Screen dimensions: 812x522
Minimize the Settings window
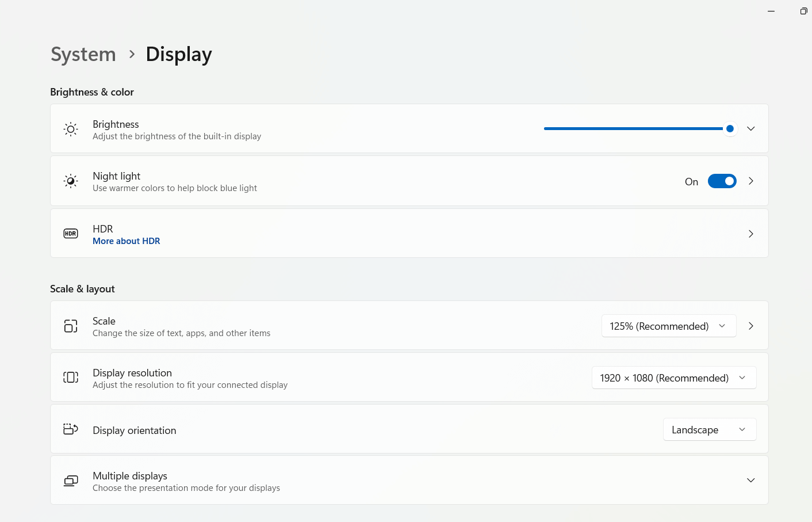point(771,11)
